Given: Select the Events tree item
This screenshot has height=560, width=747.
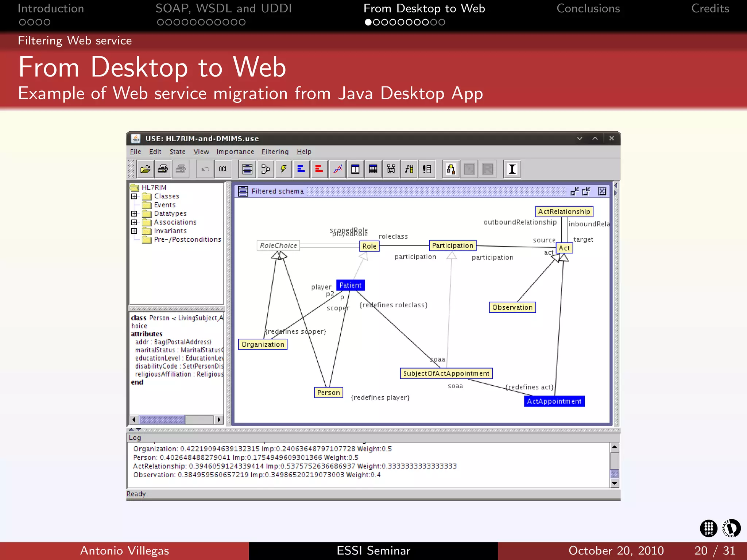Looking at the screenshot, I should (165, 205).
